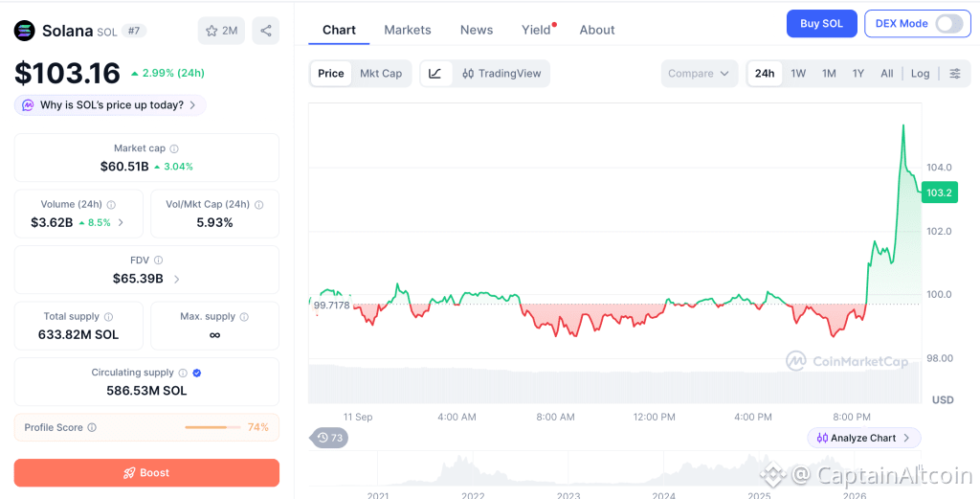Click the Profile Score progress bar
The image size is (980, 499).
[212, 428]
